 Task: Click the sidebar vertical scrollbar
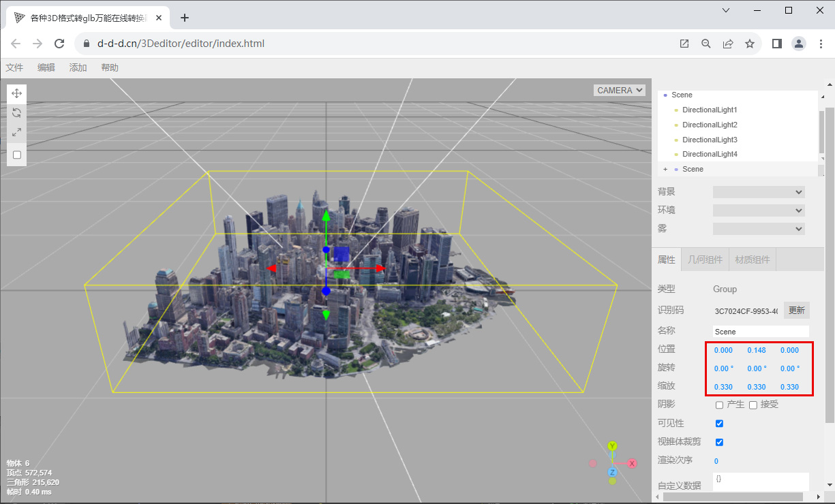pyautogui.click(x=830, y=266)
